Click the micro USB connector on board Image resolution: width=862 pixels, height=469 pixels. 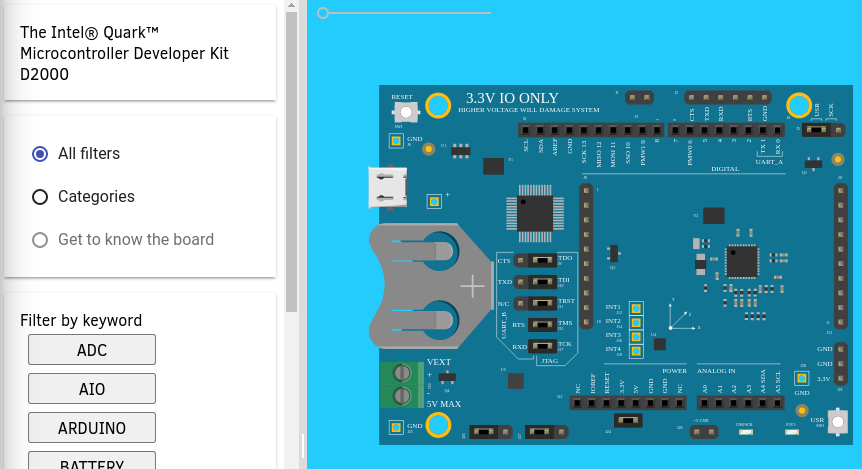(x=388, y=187)
